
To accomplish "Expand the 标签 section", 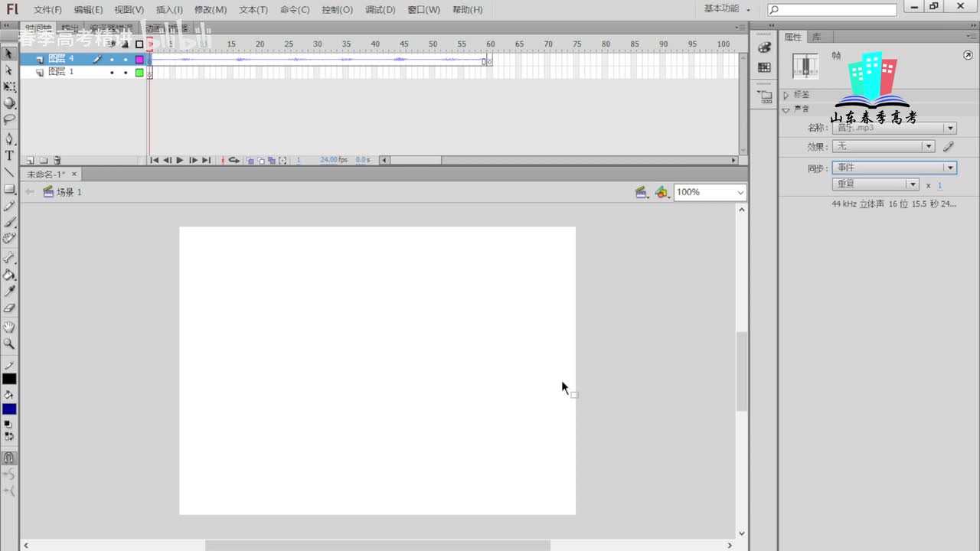I will click(786, 95).
